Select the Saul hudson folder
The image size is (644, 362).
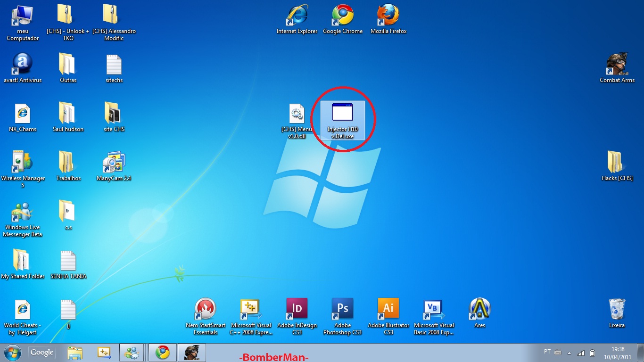pyautogui.click(x=68, y=117)
